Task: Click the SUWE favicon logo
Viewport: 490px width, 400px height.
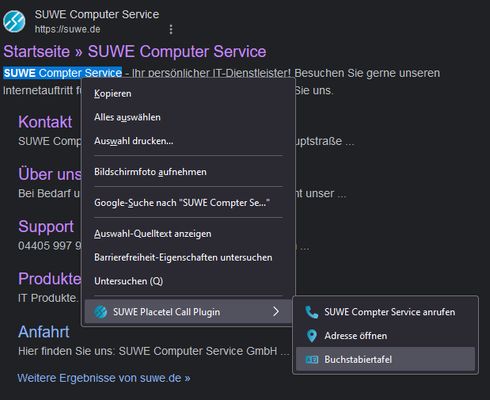Action: click(x=14, y=22)
